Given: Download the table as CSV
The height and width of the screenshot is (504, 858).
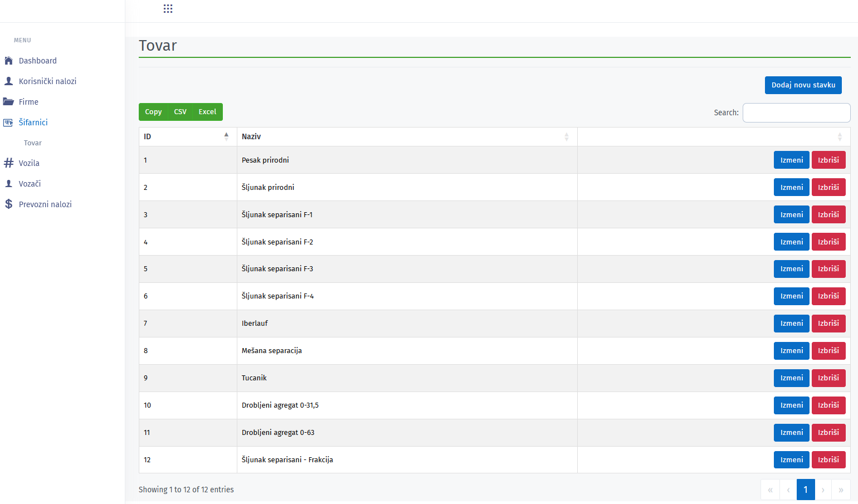Looking at the screenshot, I should point(180,112).
